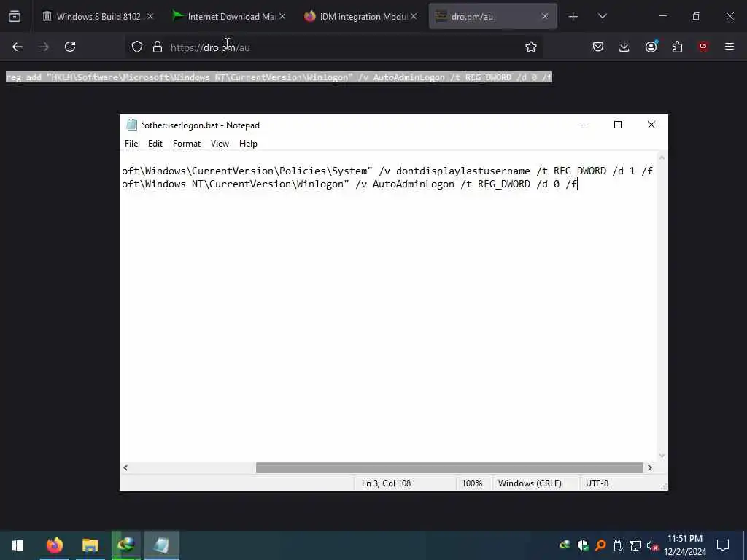The image size is (747, 560).
Task: Click Notepad's scroll left arrow
Action: click(x=125, y=467)
